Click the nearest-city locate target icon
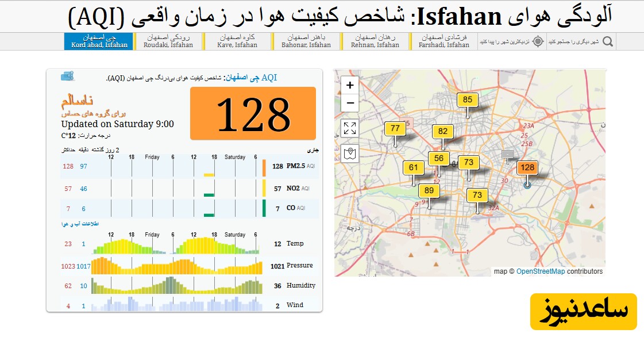 pyautogui.click(x=538, y=41)
